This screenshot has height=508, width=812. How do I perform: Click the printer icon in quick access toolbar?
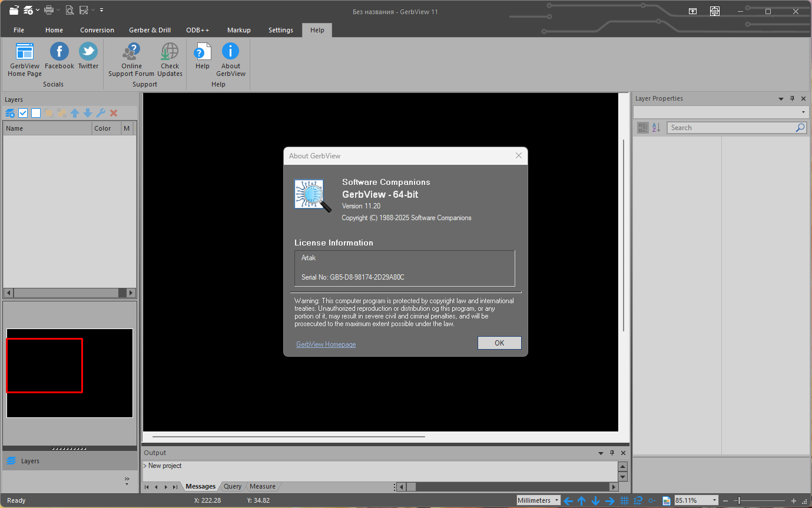tap(49, 10)
